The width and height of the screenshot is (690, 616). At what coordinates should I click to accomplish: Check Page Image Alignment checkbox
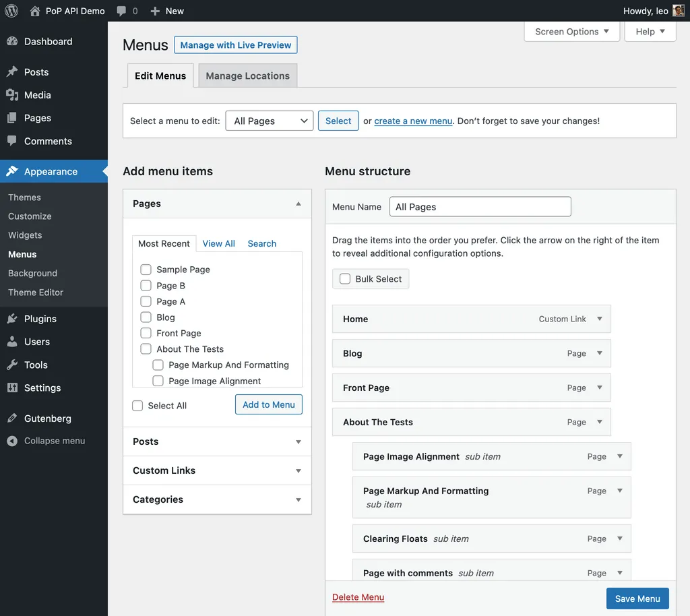point(158,381)
